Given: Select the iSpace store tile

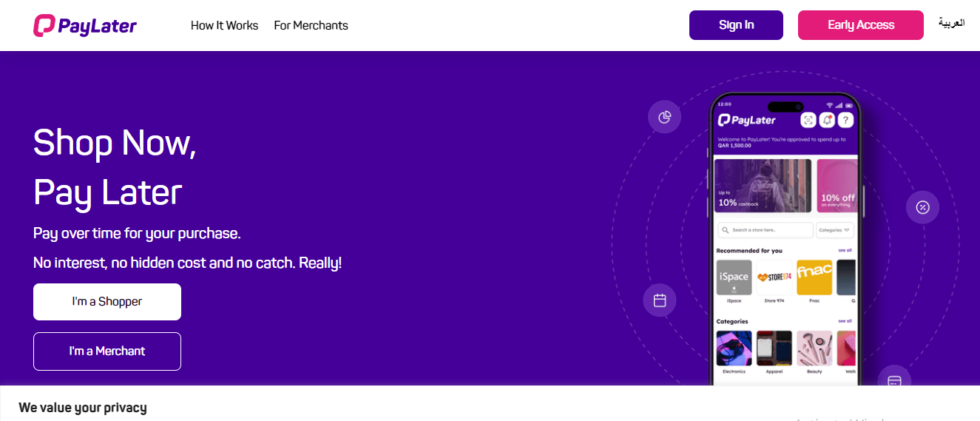Looking at the screenshot, I should click(x=734, y=277).
